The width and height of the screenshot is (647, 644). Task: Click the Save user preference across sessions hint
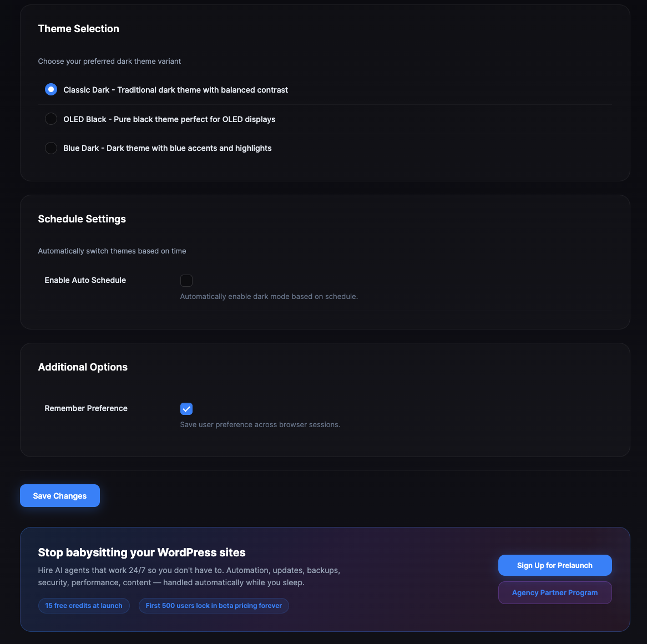pos(260,425)
